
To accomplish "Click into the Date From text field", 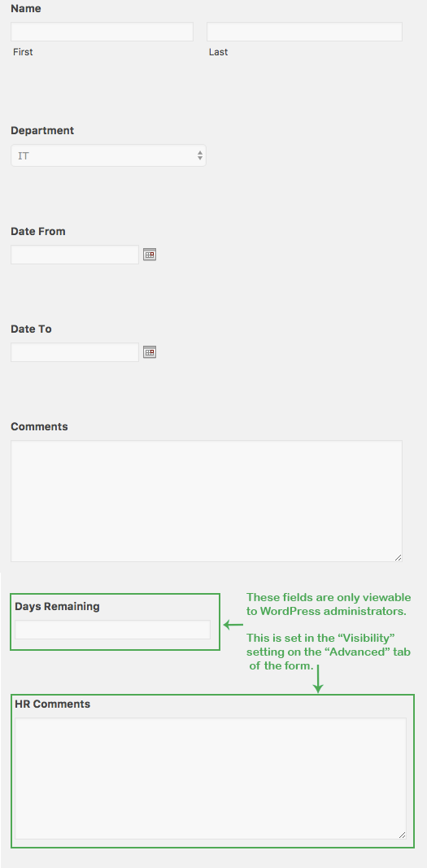I will coord(75,255).
